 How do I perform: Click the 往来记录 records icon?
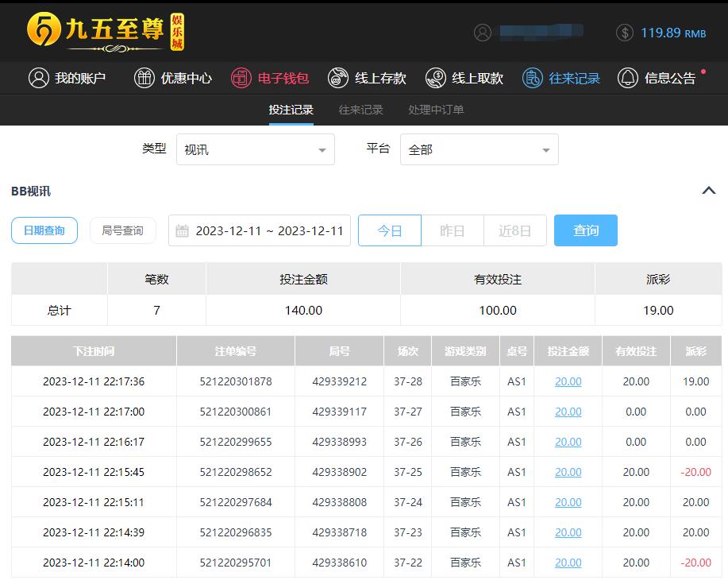532,78
